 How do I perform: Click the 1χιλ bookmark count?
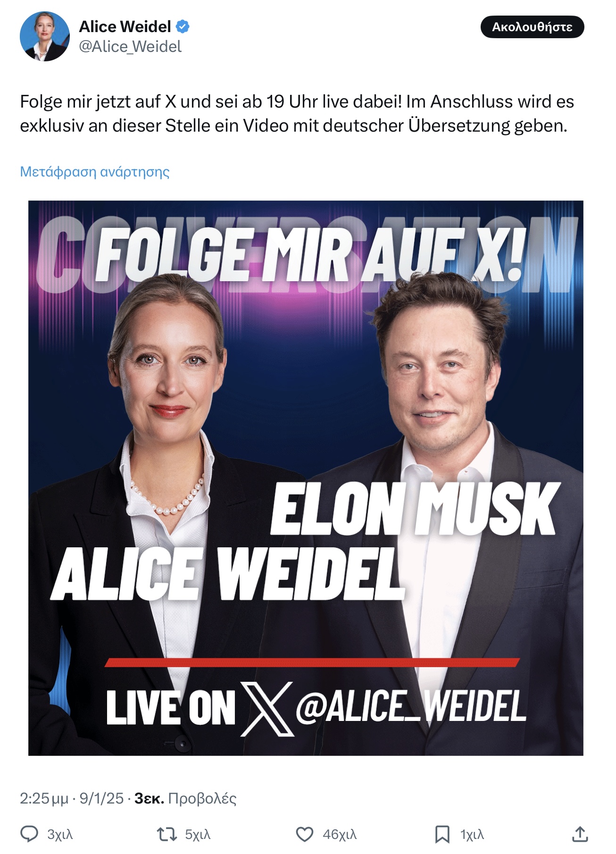click(x=472, y=835)
